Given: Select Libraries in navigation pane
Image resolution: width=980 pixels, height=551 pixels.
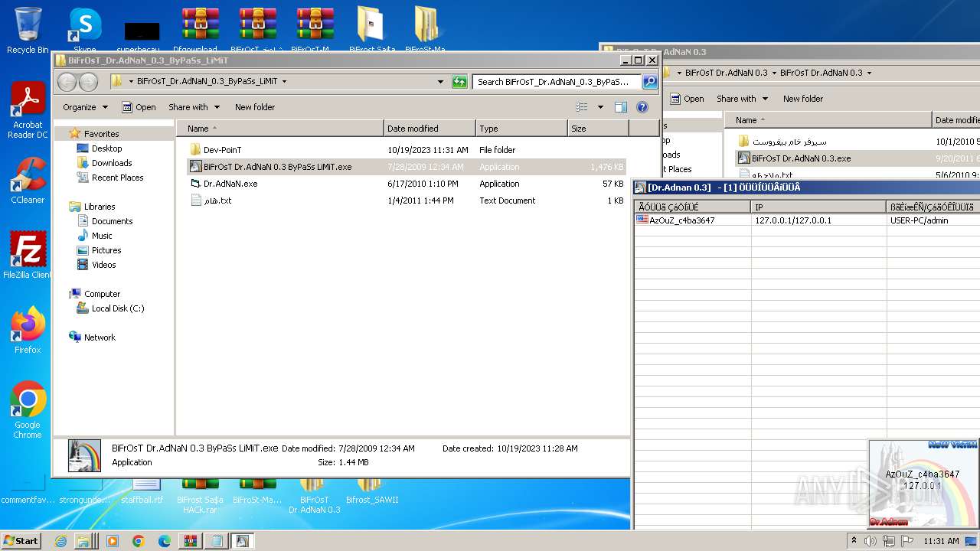Looking at the screenshot, I should [x=100, y=207].
